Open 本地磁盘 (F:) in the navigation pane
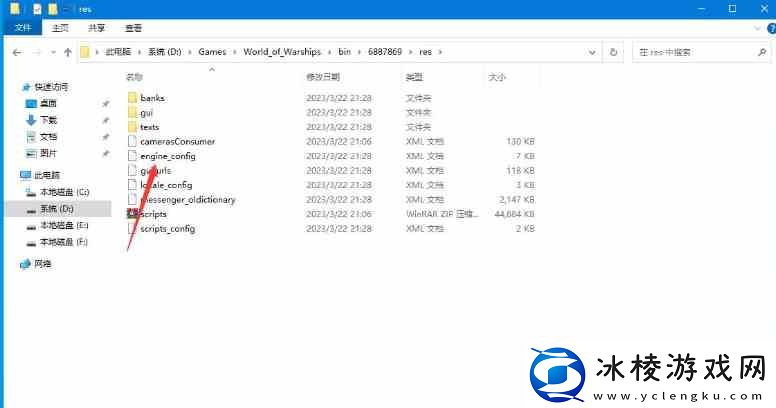 (64, 242)
